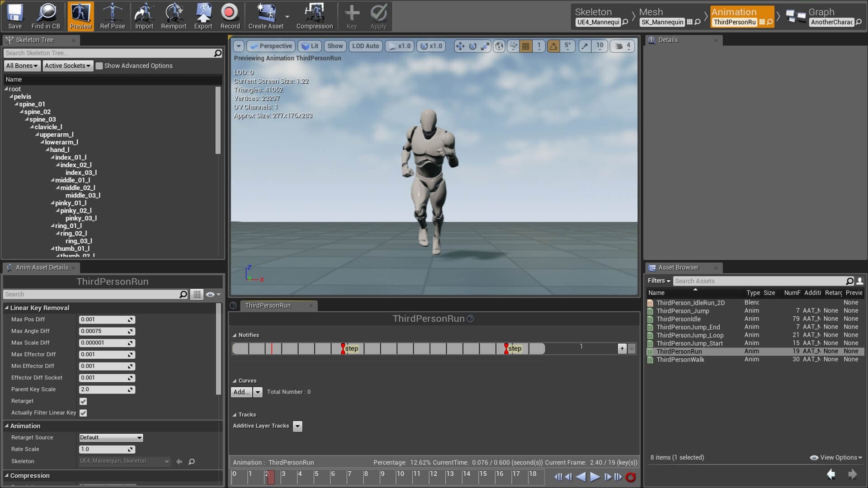Add a notify track plus button

click(622, 348)
